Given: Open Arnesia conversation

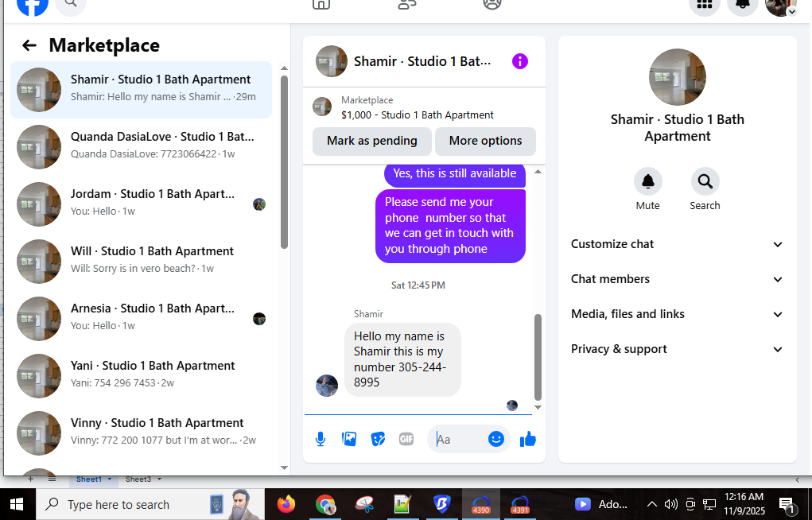Looking at the screenshot, I should (141, 319).
